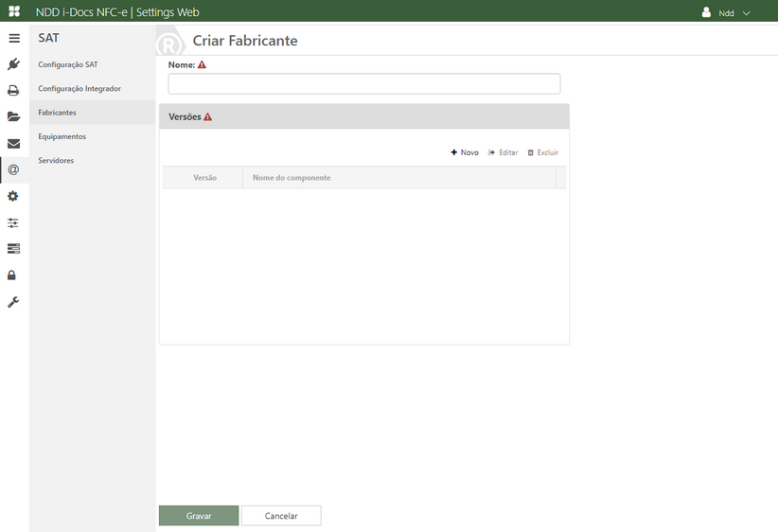Viewport: 778px width, 532px height.
Task: Click the Gravar button
Action: (x=199, y=516)
